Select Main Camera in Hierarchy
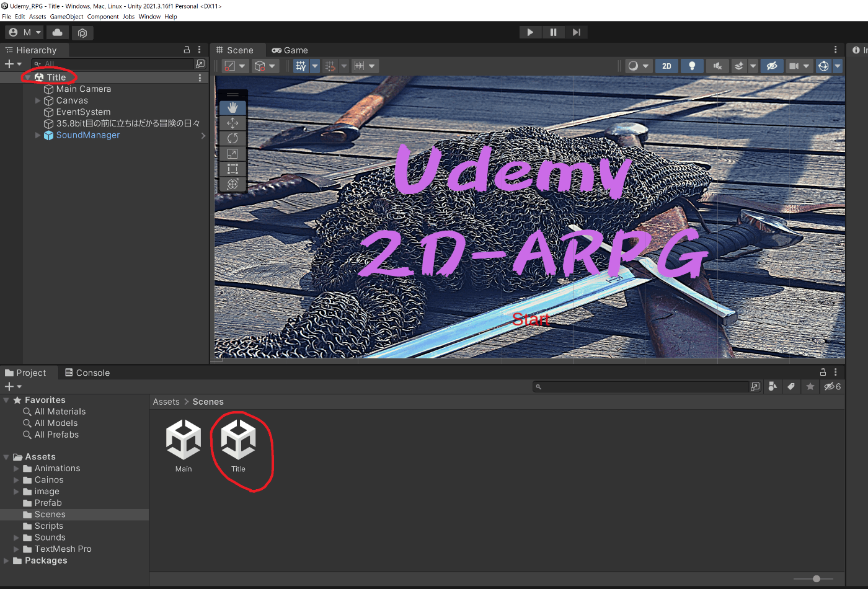The width and height of the screenshot is (868, 589). 83,89
